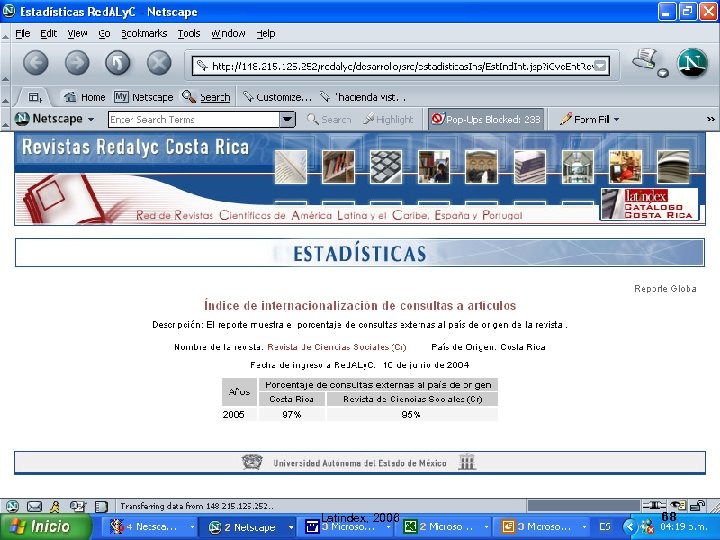Open the Excel 2 Microsoft taskbar group
This screenshot has height=540, width=720.
[x=445, y=527]
